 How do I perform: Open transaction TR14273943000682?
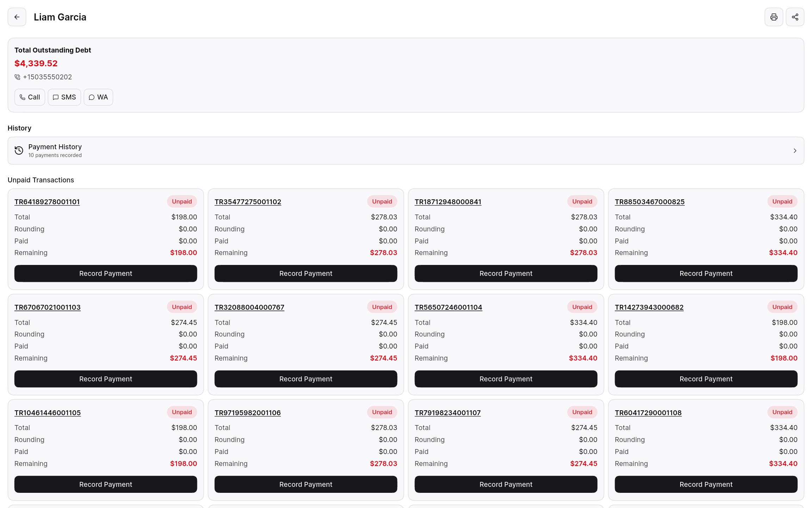(x=649, y=307)
